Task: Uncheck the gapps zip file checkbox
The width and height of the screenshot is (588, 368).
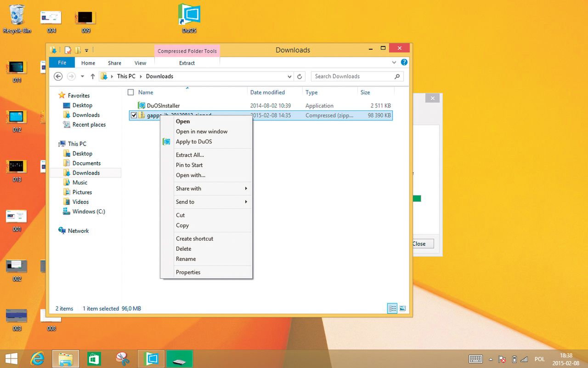Action: [134, 115]
